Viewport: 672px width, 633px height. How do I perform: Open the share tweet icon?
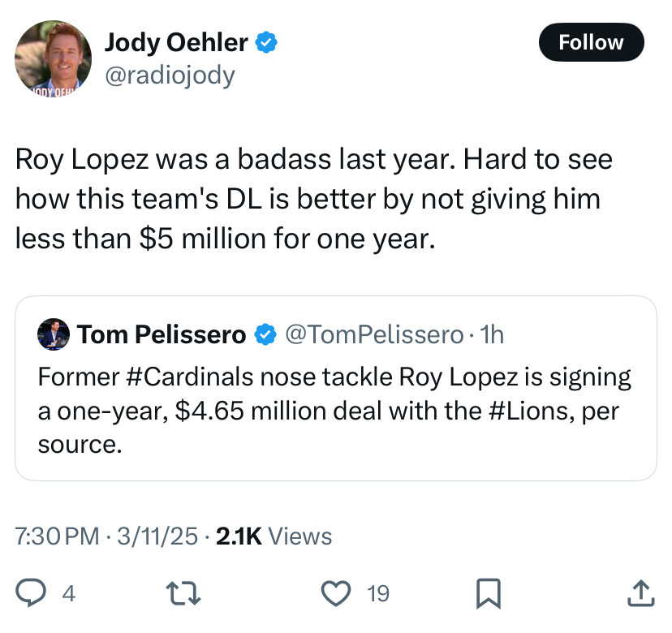(640, 593)
